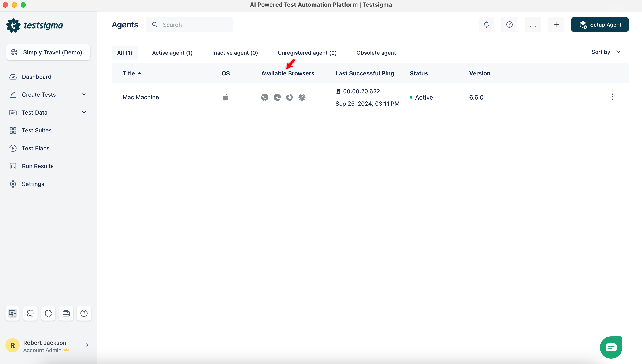Click the Test Suites grid icon
The width and height of the screenshot is (642, 364).
pyautogui.click(x=13, y=130)
